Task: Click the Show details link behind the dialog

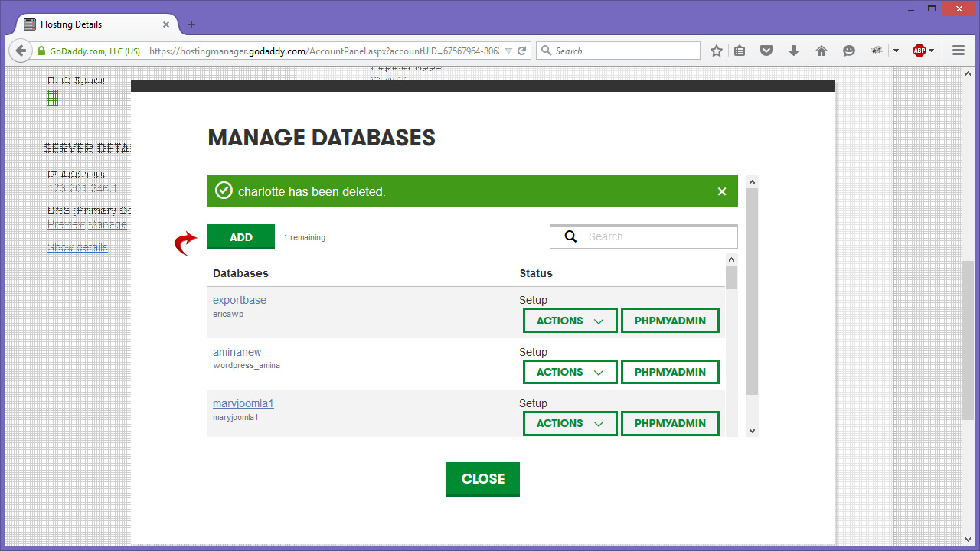Action: [x=77, y=247]
